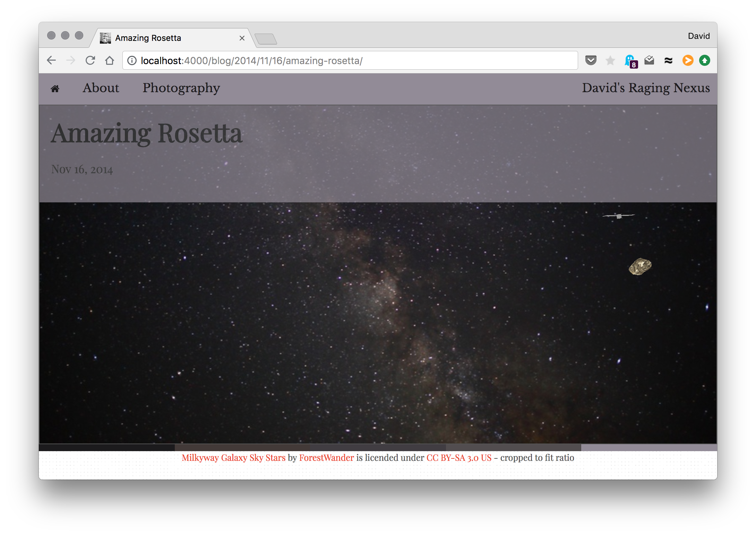
Task: Open the browser home page icon
Action: [x=110, y=60]
